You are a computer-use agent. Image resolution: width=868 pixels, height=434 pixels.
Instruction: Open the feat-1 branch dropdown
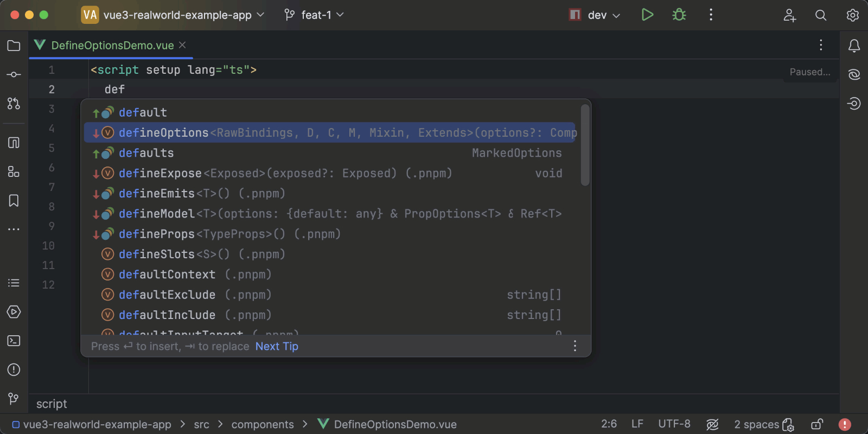[x=315, y=15]
